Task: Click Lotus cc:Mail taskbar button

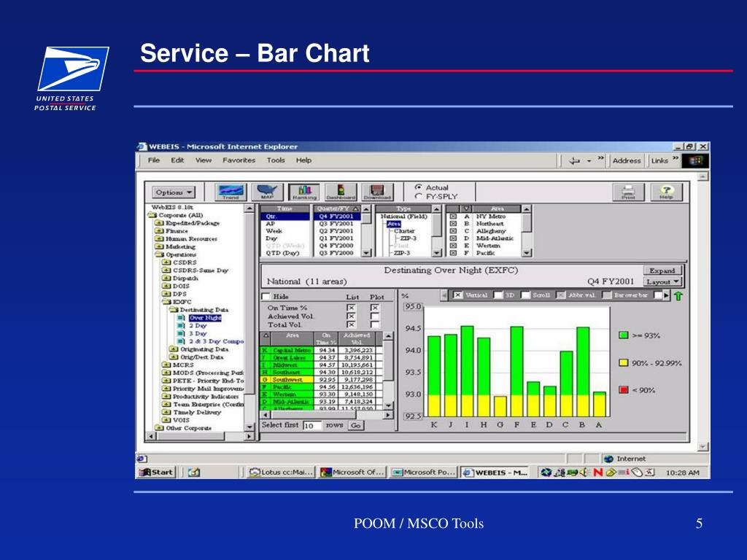Action: (x=281, y=472)
